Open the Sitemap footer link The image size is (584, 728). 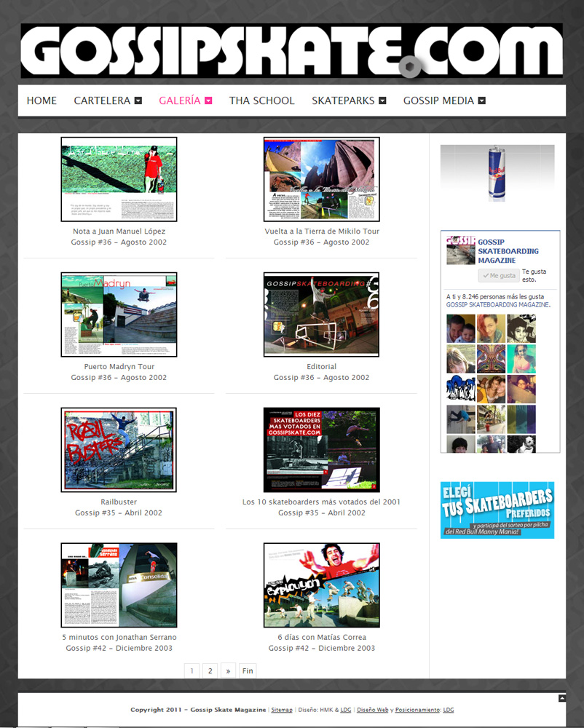pyautogui.click(x=282, y=710)
